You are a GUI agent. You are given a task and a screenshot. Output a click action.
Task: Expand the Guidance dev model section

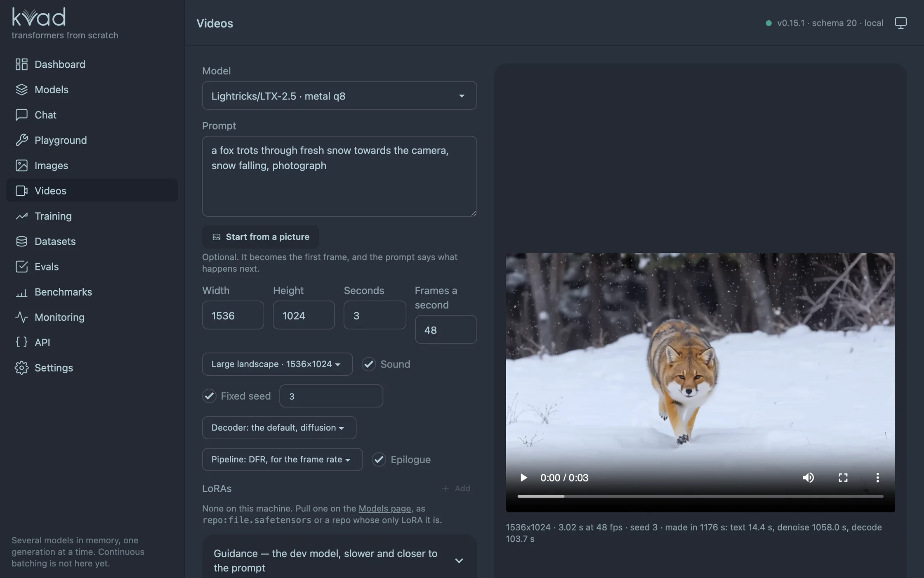pos(339,561)
